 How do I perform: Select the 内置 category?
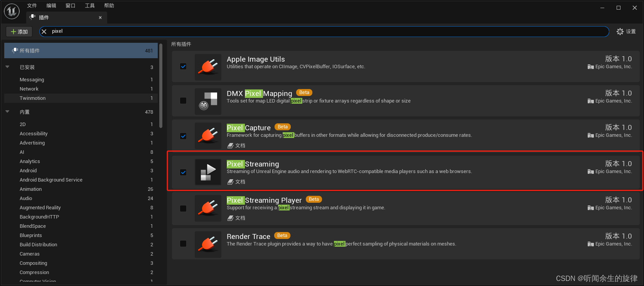pyautogui.click(x=81, y=112)
